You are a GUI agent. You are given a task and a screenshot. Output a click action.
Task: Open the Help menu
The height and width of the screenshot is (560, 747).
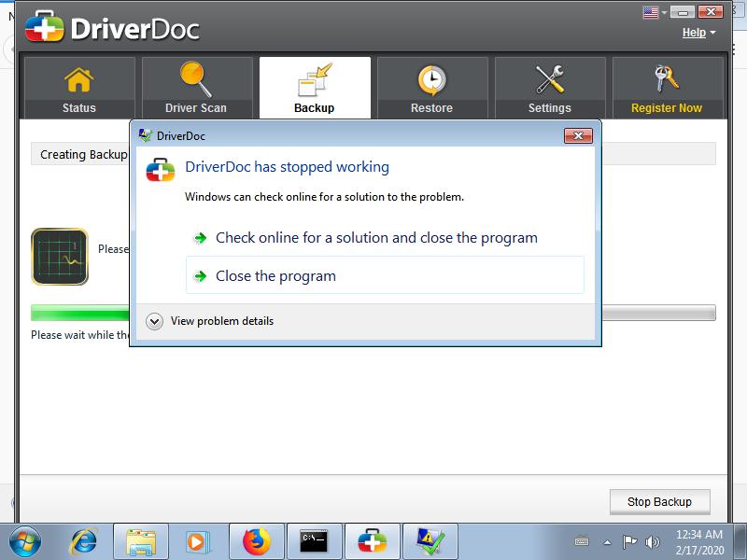[698, 33]
